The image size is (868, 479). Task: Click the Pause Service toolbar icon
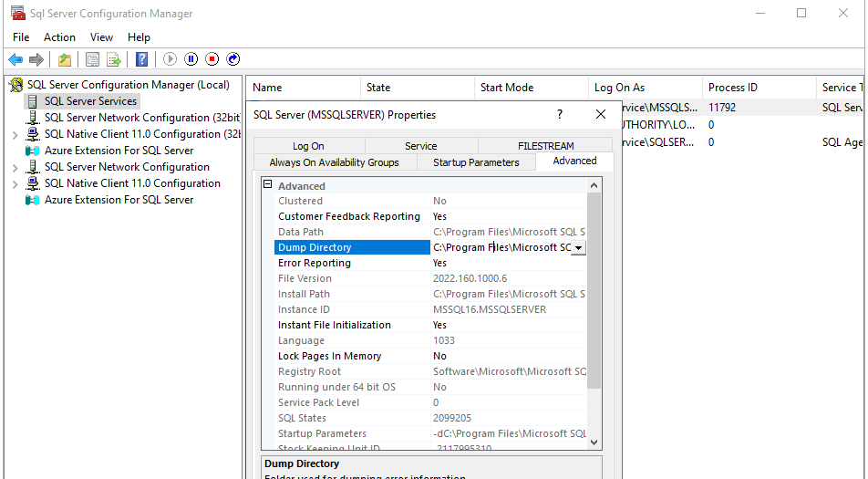point(191,59)
